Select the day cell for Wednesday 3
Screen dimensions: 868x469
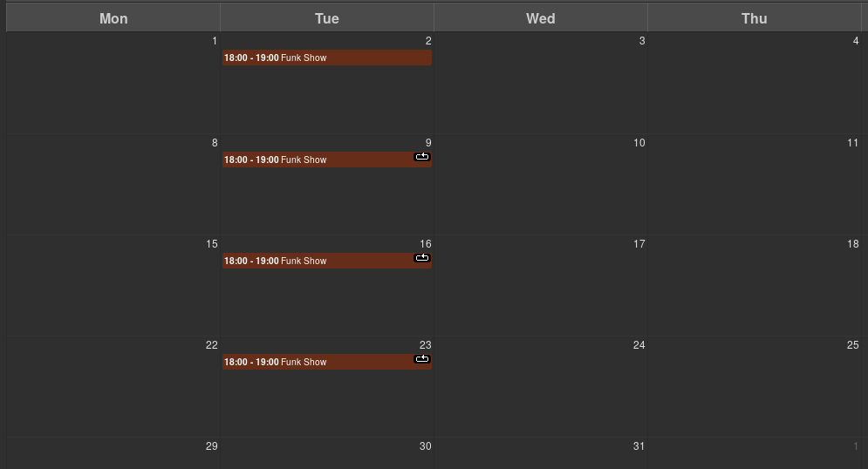[x=541, y=83]
